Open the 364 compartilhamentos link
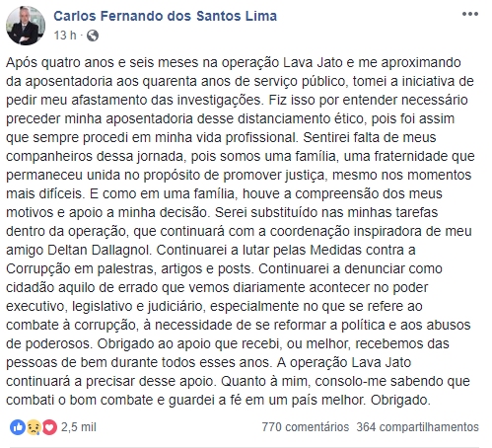 pyautogui.click(x=418, y=427)
